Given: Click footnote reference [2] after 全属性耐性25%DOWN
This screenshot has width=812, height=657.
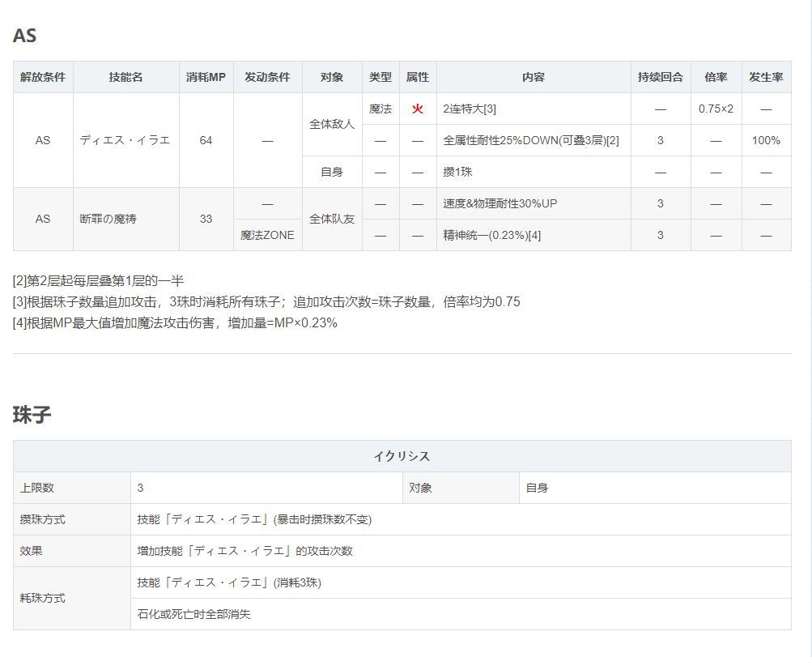Looking at the screenshot, I should [612, 140].
